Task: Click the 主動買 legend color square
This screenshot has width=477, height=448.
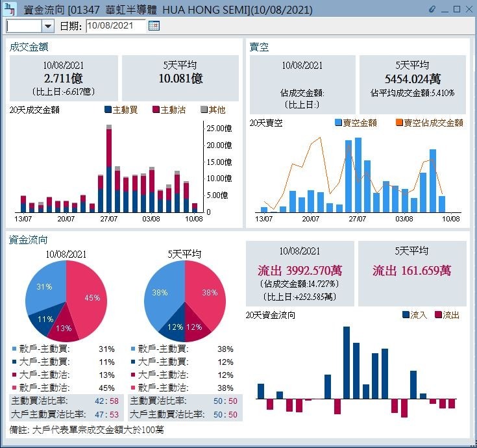Action: click(x=108, y=110)
